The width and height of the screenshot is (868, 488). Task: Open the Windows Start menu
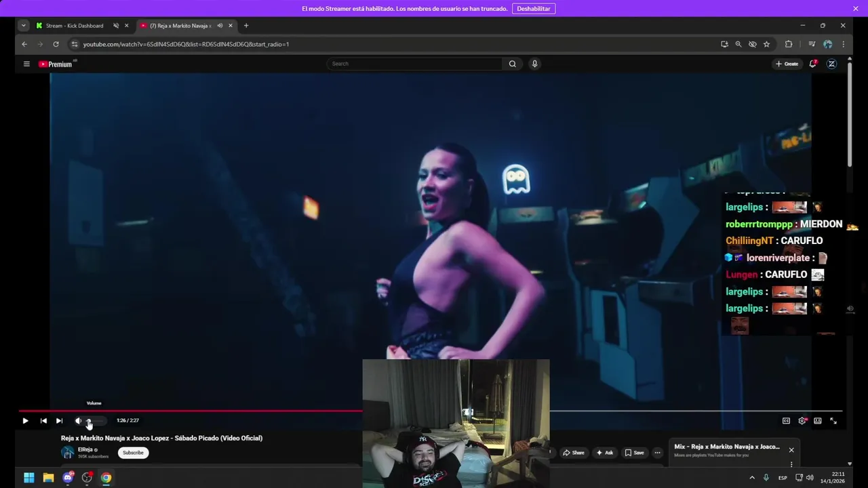pyautogui.click(x=29, y=478)
